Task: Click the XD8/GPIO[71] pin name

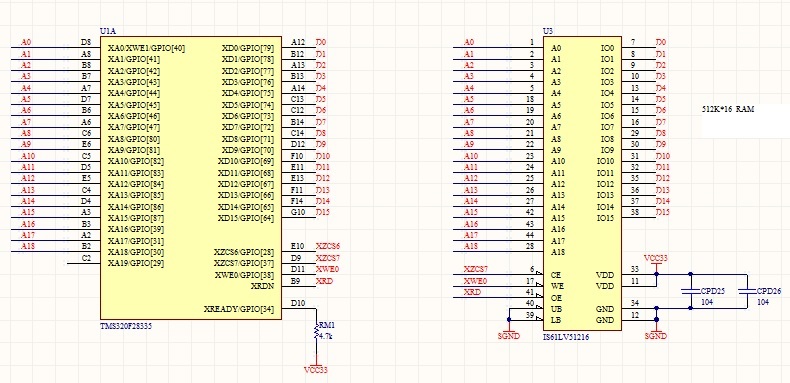Action: tap(248, 139)
